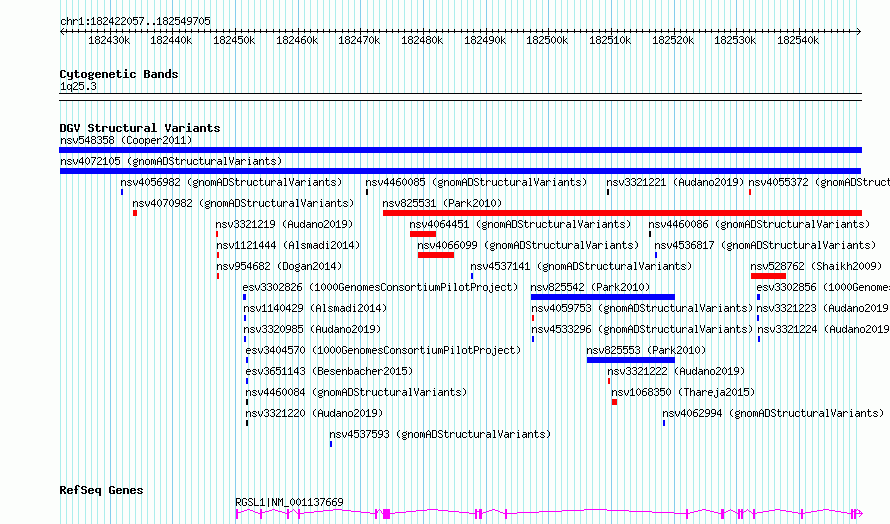Image resolution: width=890 pixels, height=524 pixels.
Task: Click the nsv1140429 (Alsmadi2014) label
Action: (315, 308)
